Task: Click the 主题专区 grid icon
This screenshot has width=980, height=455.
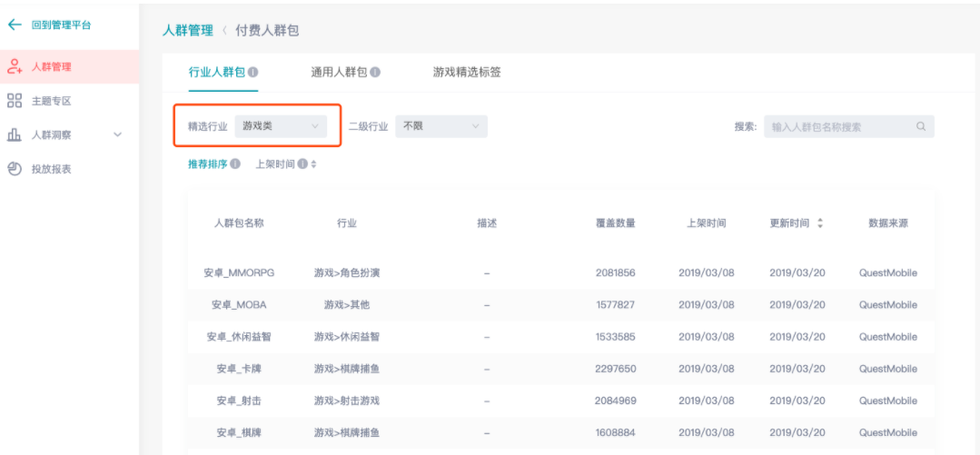Action: 15,101
